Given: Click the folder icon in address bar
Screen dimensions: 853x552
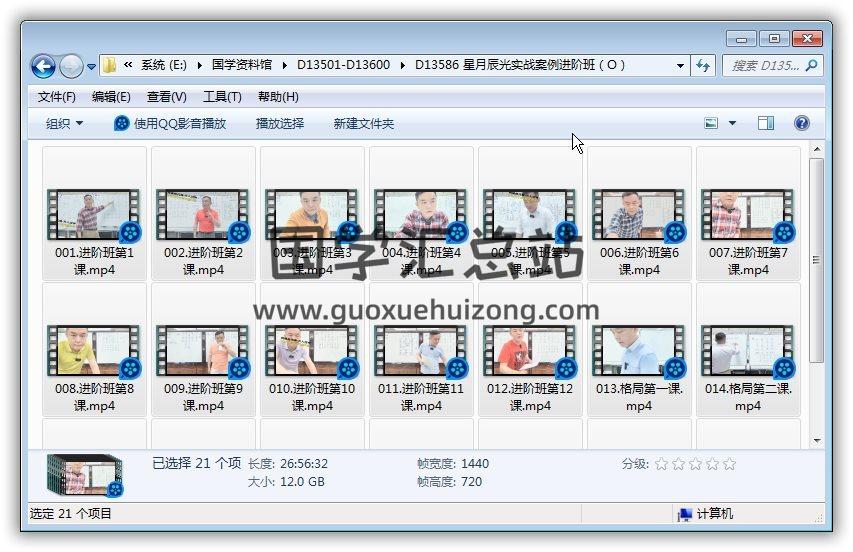Looking at the screenshot, I should [109, 65].
